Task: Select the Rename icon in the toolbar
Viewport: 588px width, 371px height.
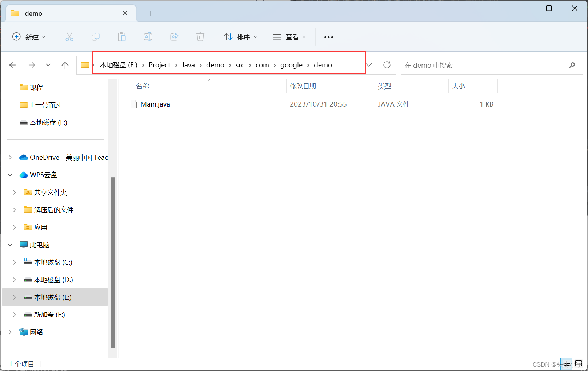Action: click(148, 37)
